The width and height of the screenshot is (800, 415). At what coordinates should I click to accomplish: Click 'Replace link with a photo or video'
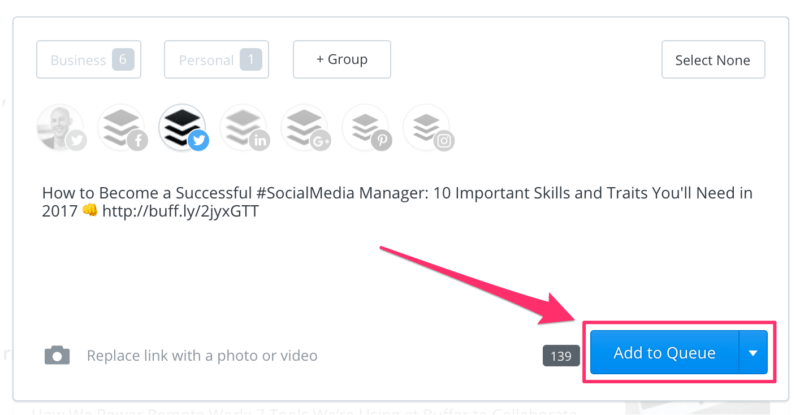pyautogui.click(x=202, y=355)
